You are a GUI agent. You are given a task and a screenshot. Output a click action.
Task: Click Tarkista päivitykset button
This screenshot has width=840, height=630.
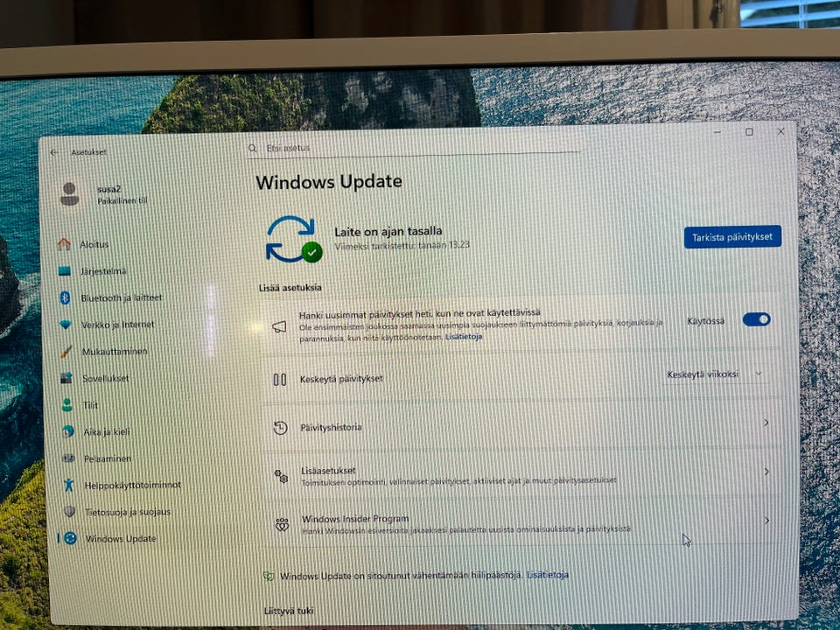732,237
